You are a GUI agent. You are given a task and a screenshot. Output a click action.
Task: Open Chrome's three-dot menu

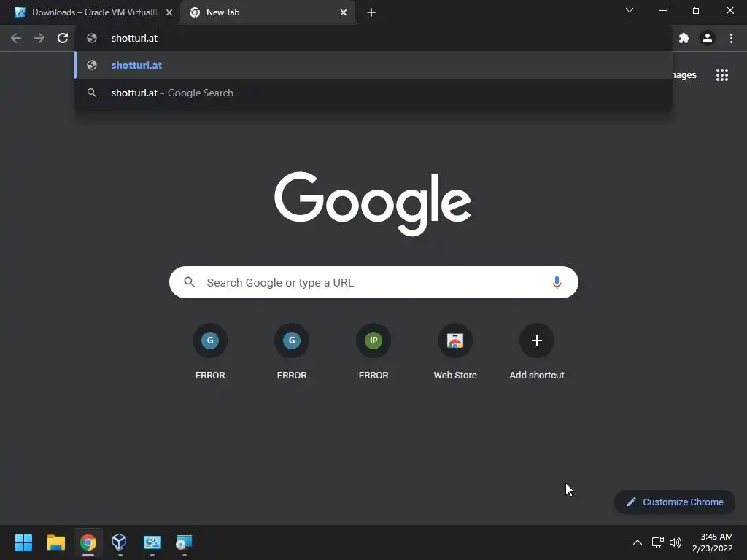(x=731, y=38)
